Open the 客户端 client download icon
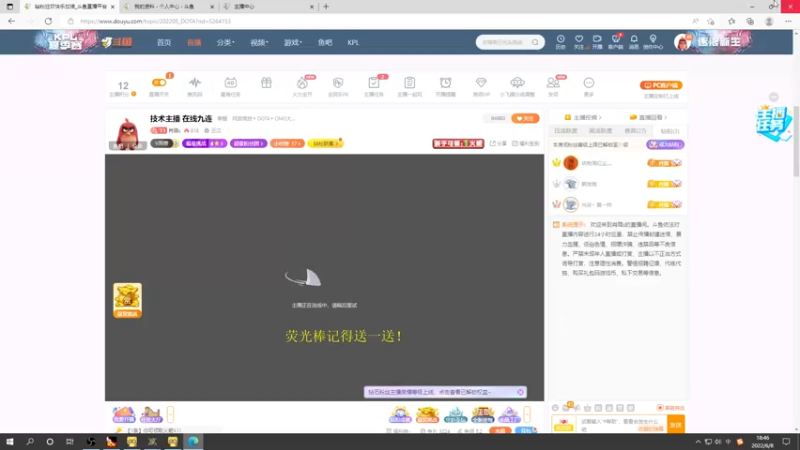The width and height of the screenshot is (800, 450). 615,42
